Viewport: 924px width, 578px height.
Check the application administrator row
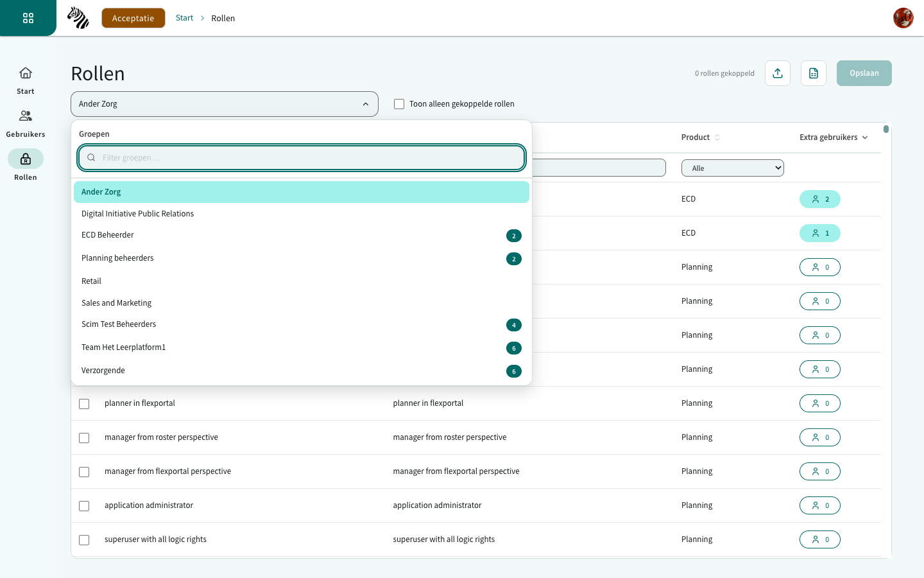coord(84,506)
